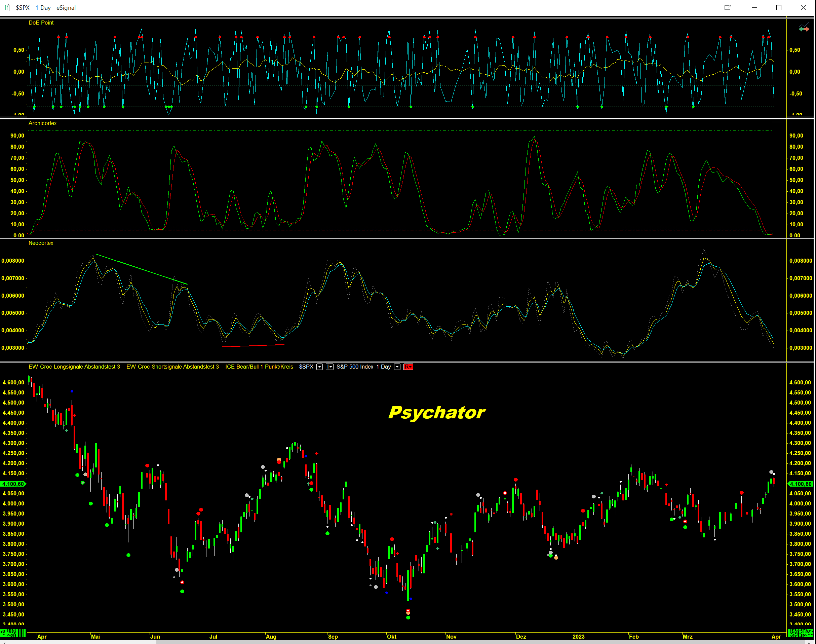Select the DoE Point study label

point(41,23)
